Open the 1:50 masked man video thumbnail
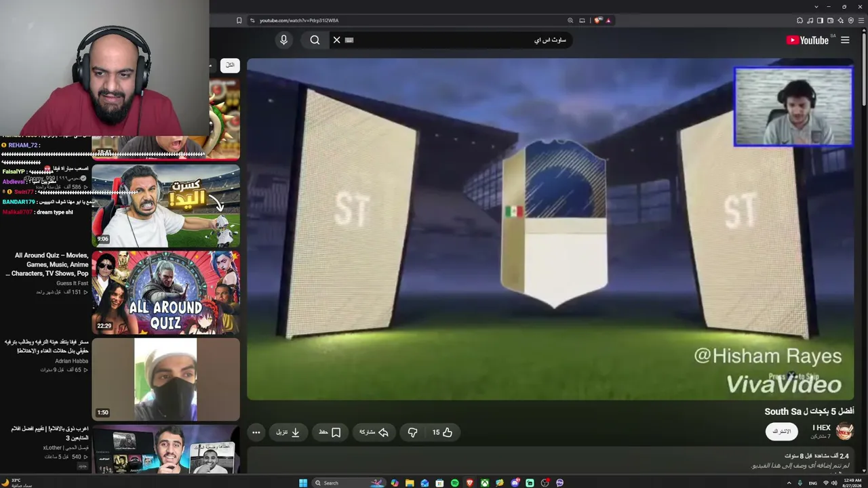868x488 pixels. tap(165, 380)
